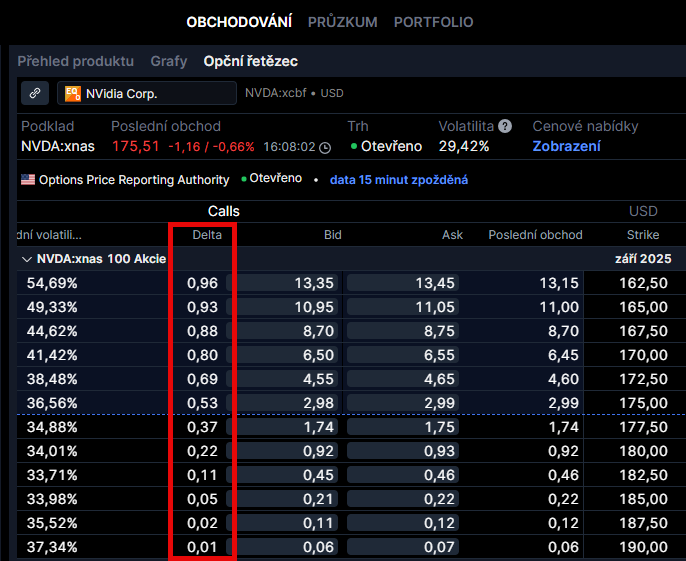Click call ask 13,45 for strike 162,50
This screenshot has height=561, width=686.
[402, 283]
